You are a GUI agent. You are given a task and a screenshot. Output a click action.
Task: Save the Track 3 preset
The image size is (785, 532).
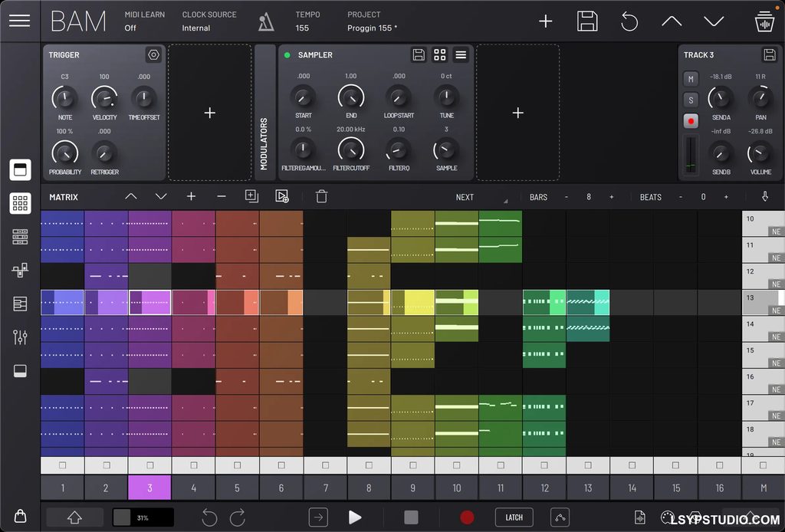pyautogui.click(x=769, y=54)
